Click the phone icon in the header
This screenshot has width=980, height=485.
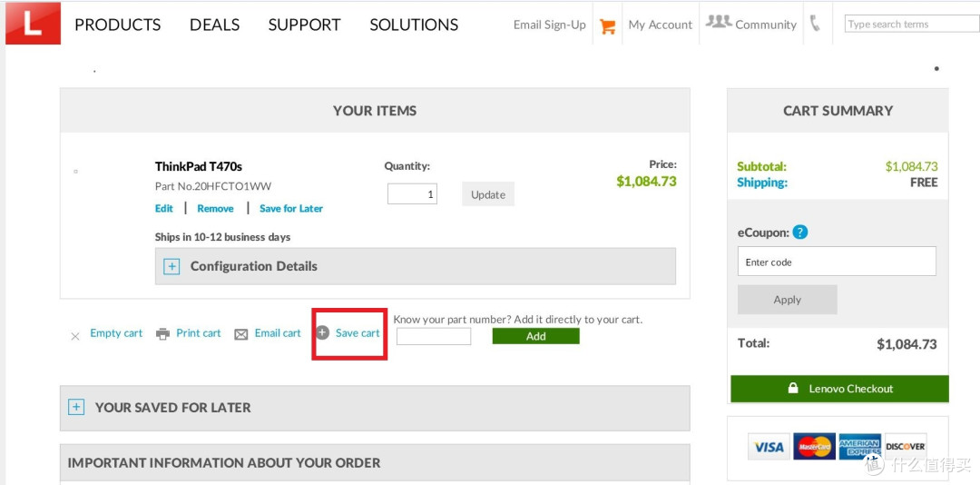(815, 24)
